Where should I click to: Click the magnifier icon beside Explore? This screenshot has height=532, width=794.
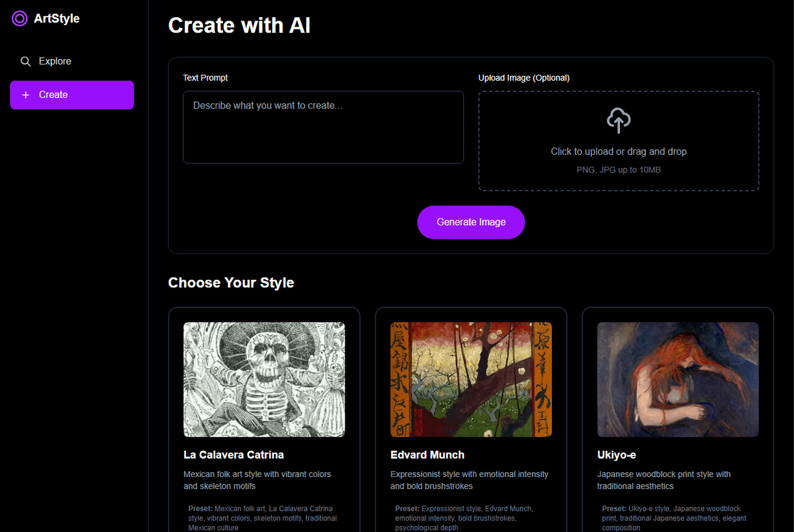pos(26,62)
